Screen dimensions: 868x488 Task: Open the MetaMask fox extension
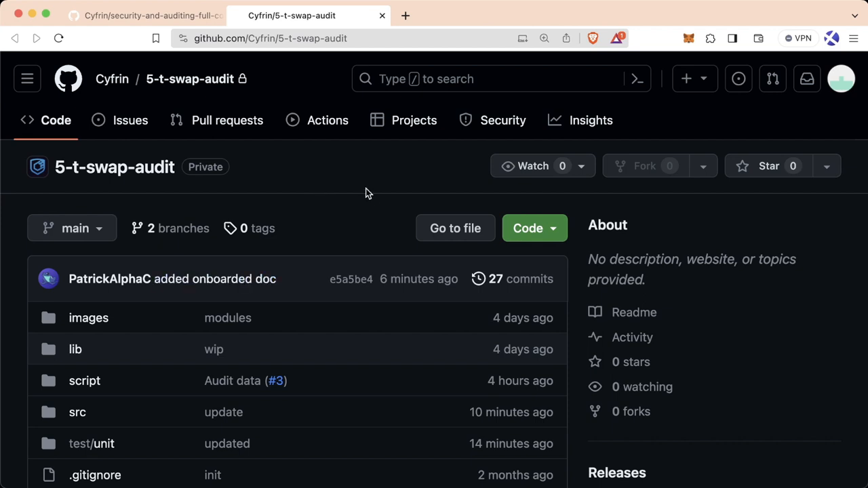click(x=688, y=38)
